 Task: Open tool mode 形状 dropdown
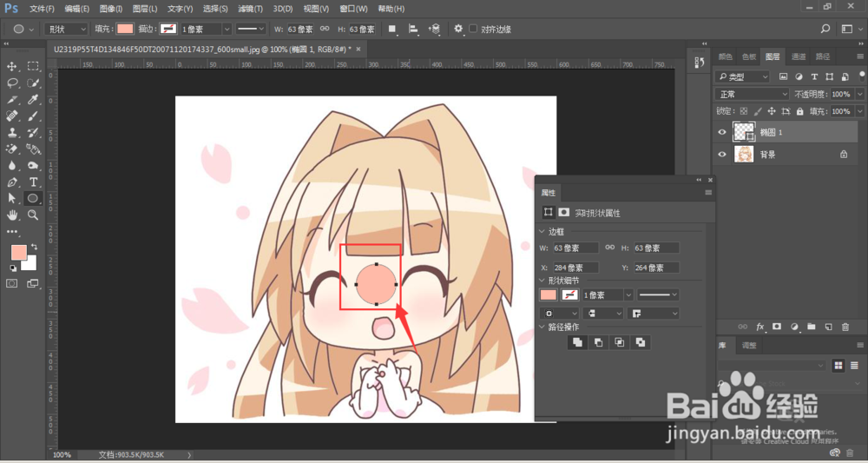(x=67, y=29)
